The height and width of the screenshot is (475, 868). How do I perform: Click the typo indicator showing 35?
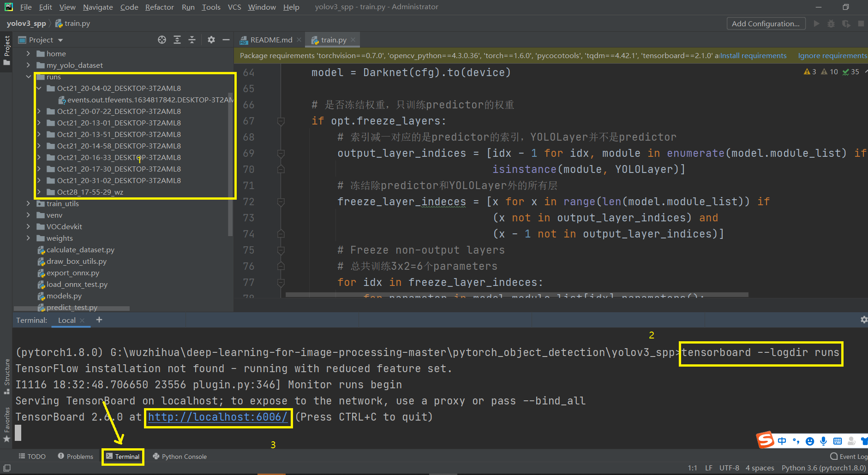click(851, 71)
